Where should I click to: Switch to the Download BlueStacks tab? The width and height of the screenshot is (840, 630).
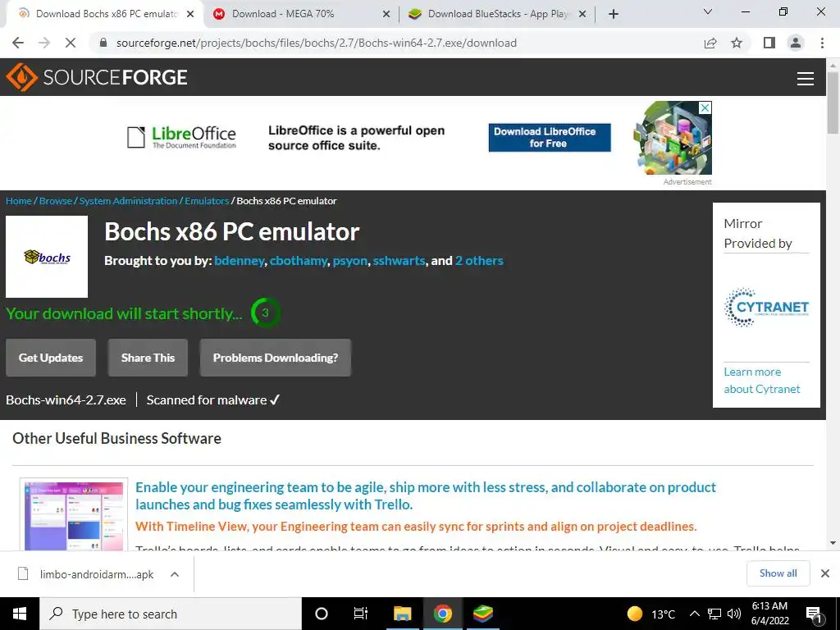(498, 14)
